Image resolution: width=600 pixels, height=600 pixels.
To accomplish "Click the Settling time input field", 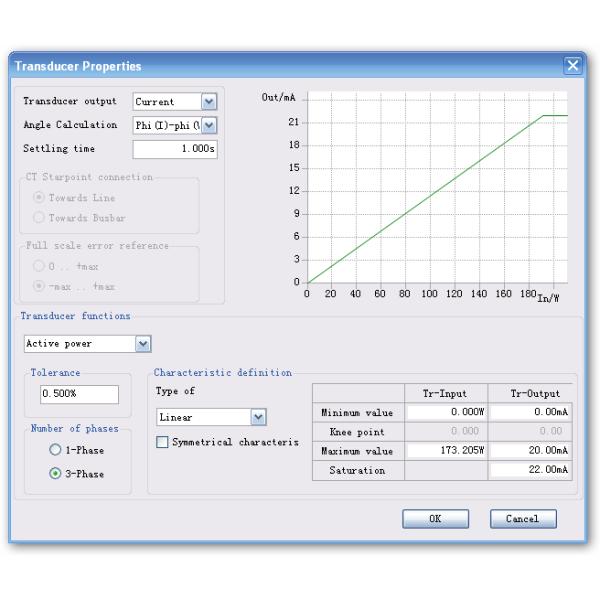I will click(175, 149).
